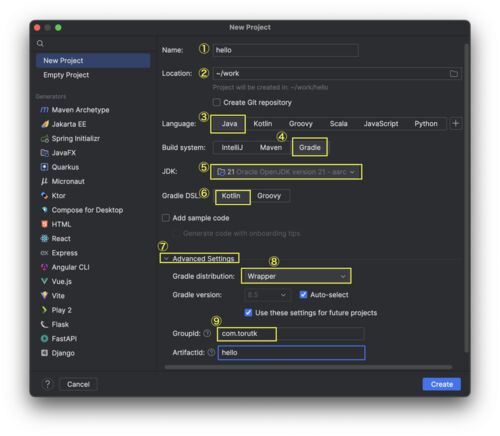Uncheck Use these settings for future projects
Viewport: 500px width, 436px height.
coord(248,313)
